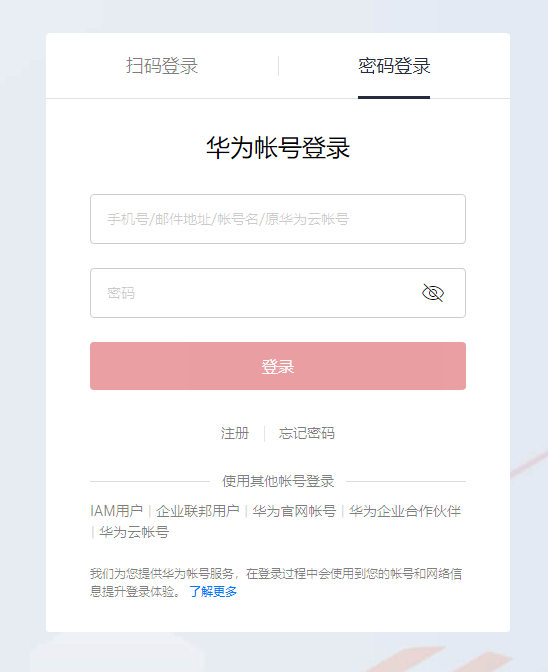
Task: Choose 华为官网帐号 login option
Action: 294,511
